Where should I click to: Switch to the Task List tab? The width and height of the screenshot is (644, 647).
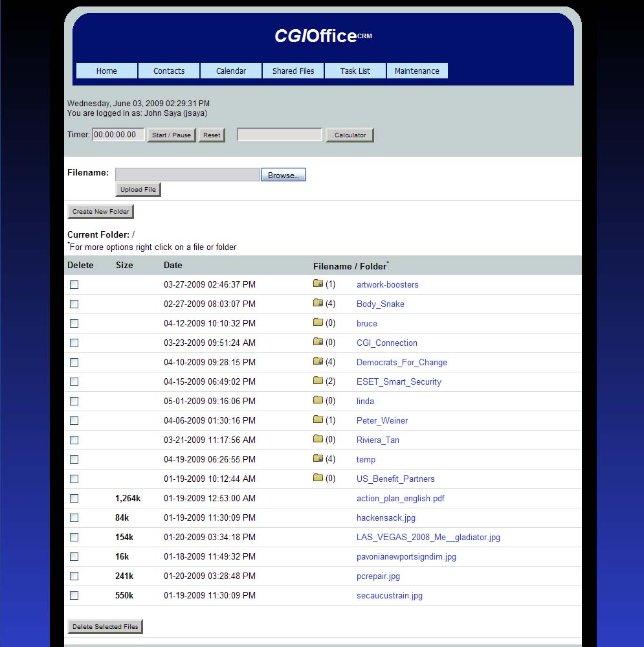pyautogui.click(x=355, y=71)
